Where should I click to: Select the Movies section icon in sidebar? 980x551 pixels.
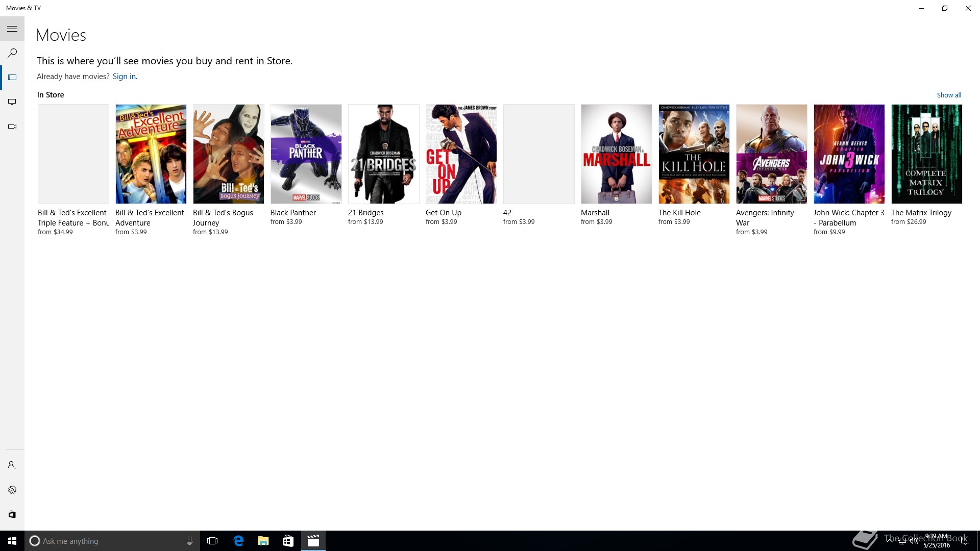12,78
